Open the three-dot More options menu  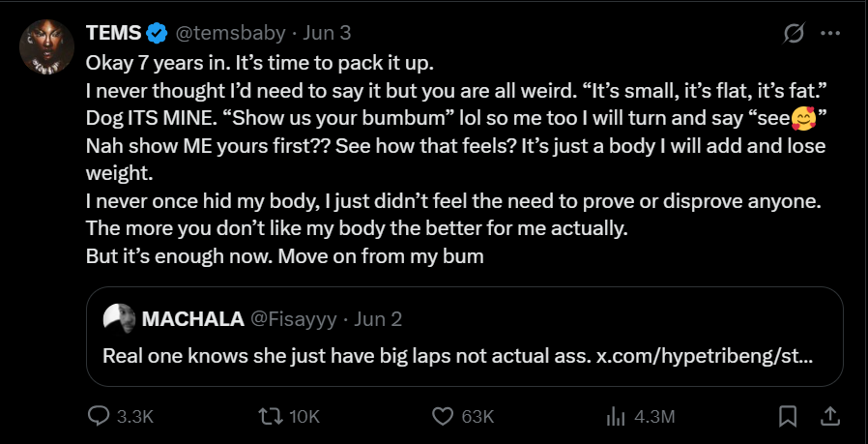pyautogui.click(x=829, y=33)
